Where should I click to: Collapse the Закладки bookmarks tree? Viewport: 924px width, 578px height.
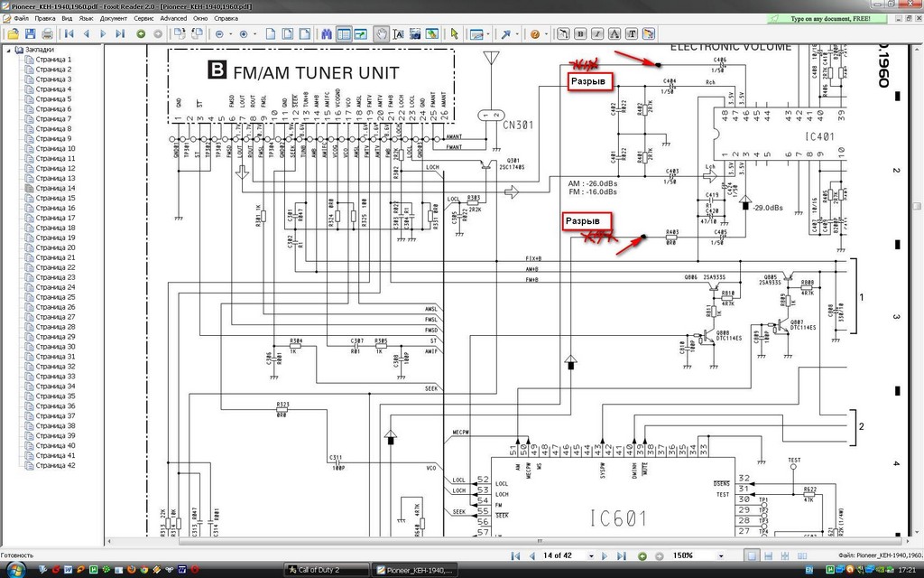click(x=8, y=51)
